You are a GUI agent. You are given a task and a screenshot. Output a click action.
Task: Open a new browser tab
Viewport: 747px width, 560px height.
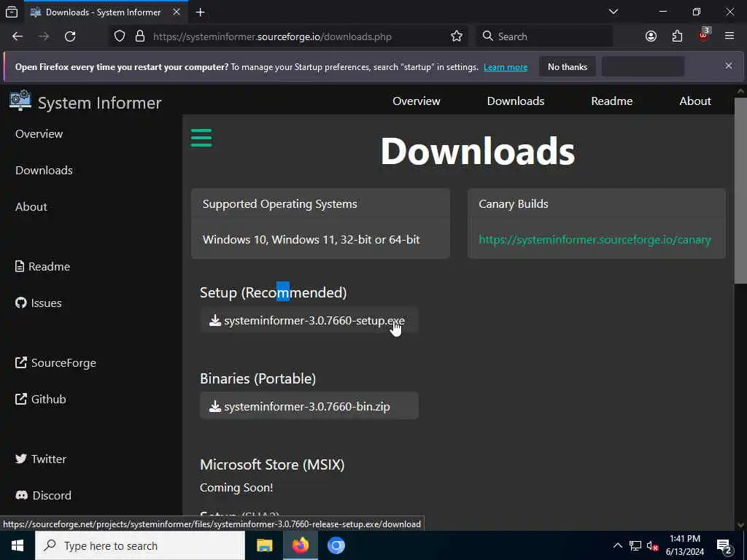pyautogui.click(x=200, y=12)
